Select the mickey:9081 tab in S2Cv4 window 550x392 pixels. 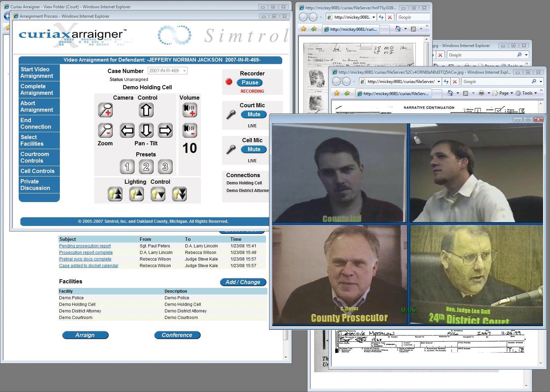pyautogui.click(x=394, y=93)
